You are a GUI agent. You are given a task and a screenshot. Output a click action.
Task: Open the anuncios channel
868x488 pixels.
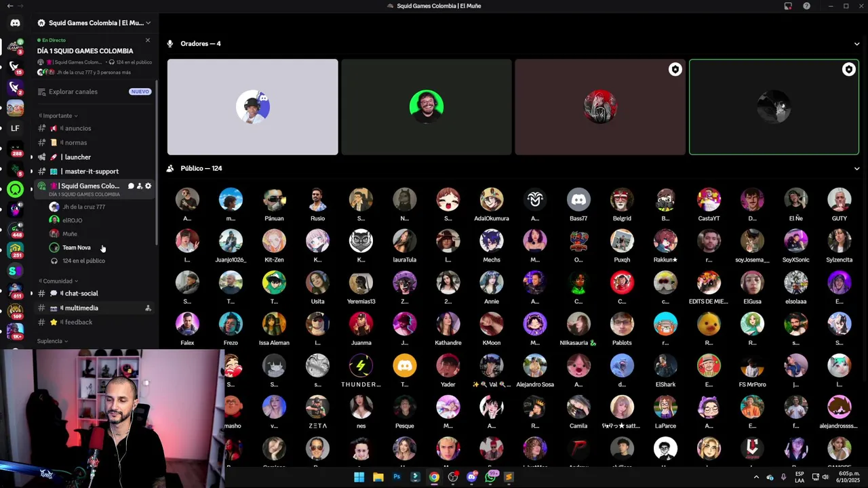(94, 128)
